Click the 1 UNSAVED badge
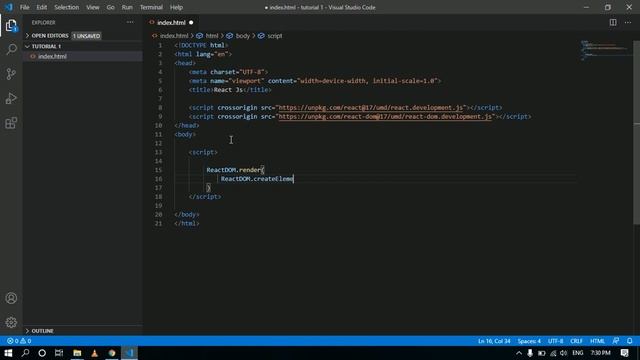 [x=87, y=36]
